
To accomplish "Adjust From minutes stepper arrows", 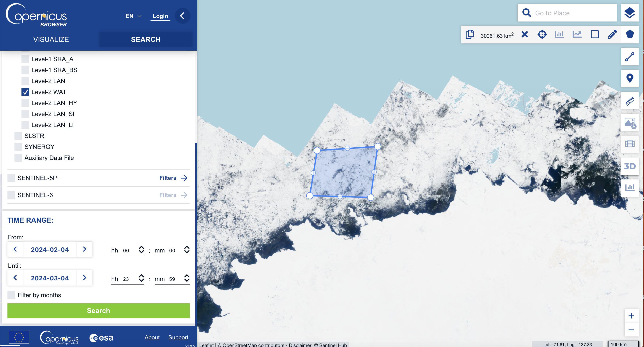I will click(x=187, y=250).
